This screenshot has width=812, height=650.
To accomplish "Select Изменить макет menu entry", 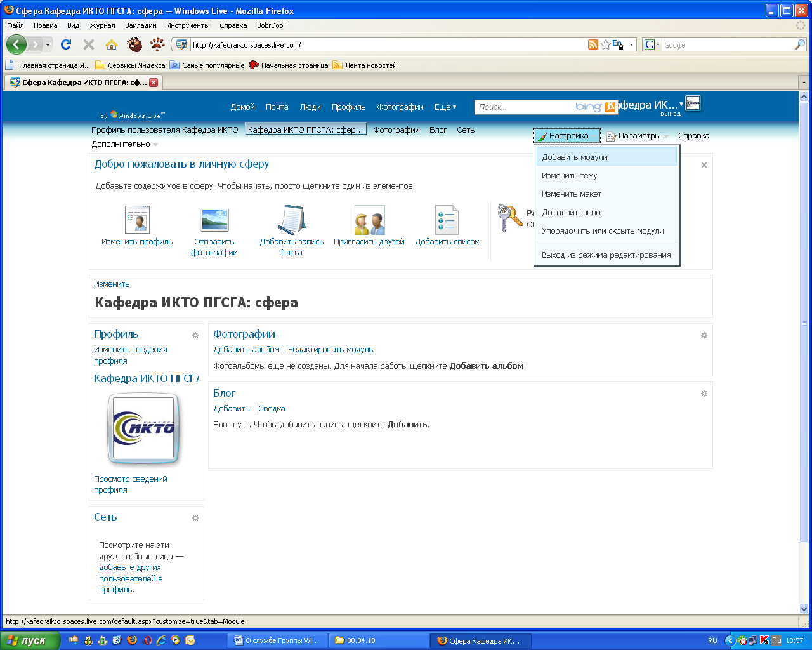I will point(606,194).
